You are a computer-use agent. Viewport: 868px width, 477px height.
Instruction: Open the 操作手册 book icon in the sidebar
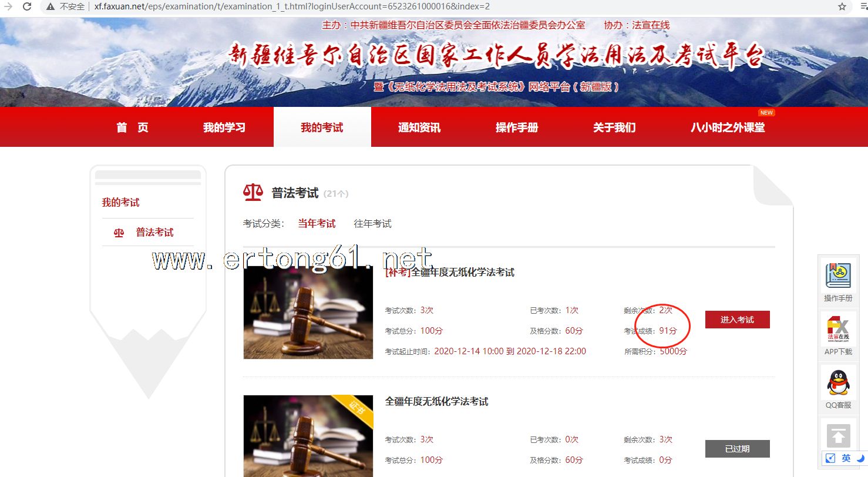pyautogui.click(x=838, y=277)
